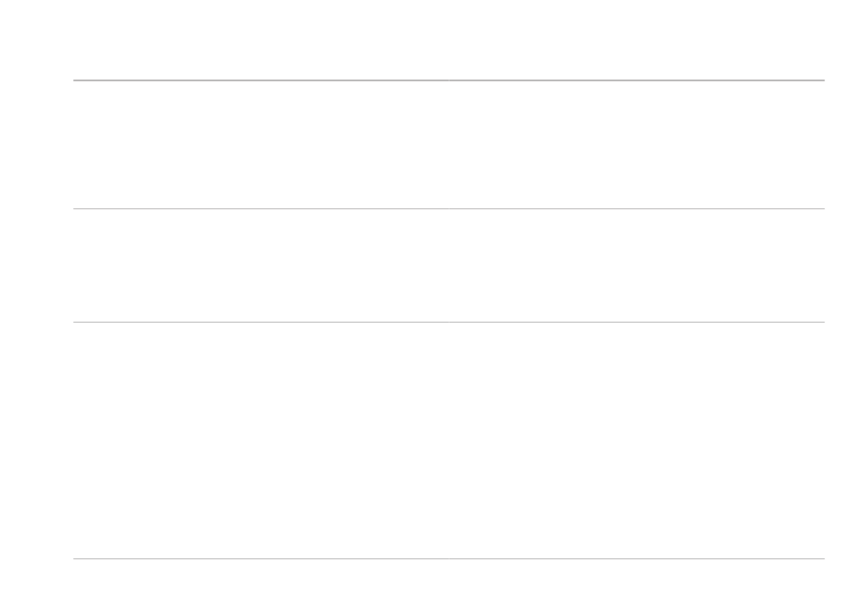The width and height of the screenshot is (868, 605).
Task: Click the thick top border line
Action: (x=449, y=80)
